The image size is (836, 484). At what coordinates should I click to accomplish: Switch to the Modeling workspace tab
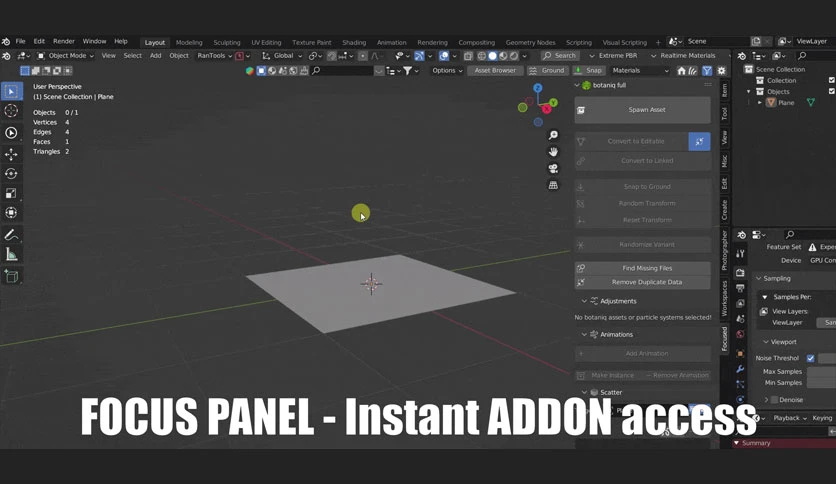coord(189,43)
